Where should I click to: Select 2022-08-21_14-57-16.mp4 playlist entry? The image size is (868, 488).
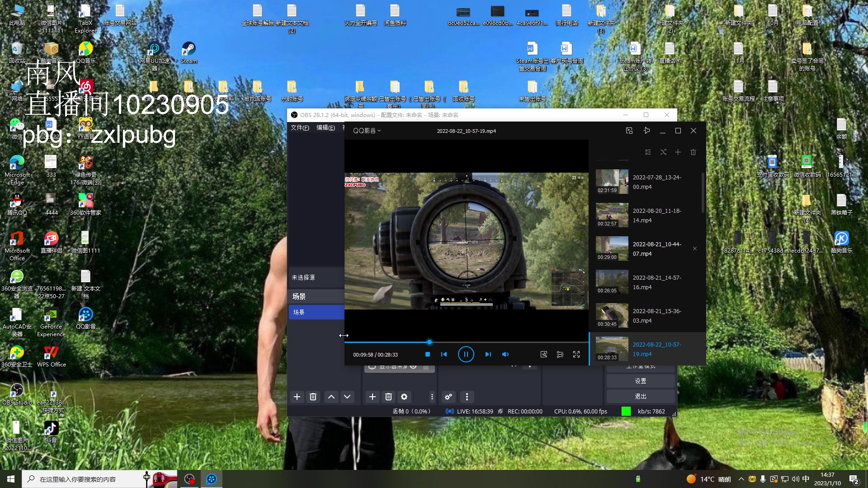[646, 282]
